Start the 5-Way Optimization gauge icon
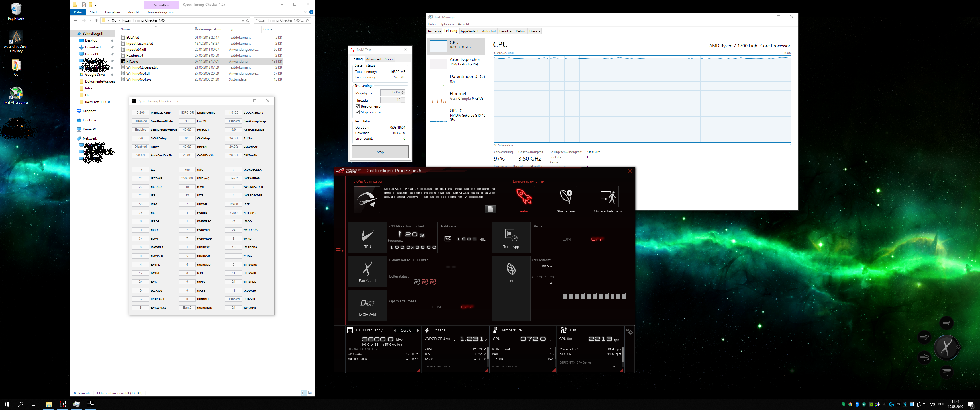Image resolution: width=980 pixels, height=410 pixels. coord(366,199)
